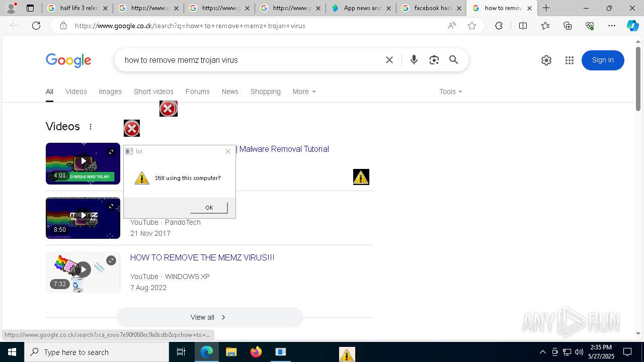Click View all videos button
644x362 pixels.
(x=209, y=317)
